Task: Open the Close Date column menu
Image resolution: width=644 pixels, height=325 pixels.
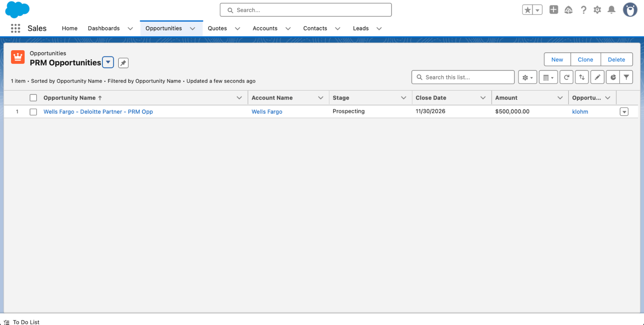Action: tap(483, 98)
